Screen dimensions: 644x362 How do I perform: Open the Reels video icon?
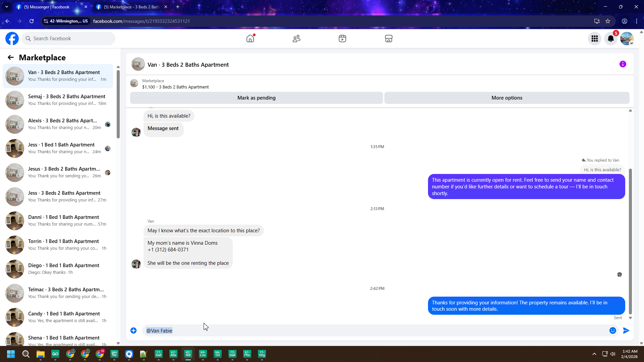(x=342, y=39)
